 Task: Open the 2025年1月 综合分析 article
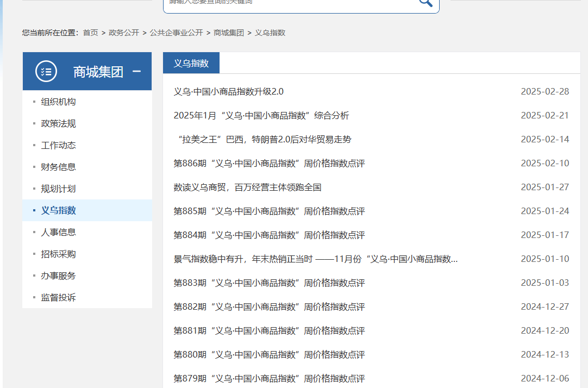click(261, 115)
